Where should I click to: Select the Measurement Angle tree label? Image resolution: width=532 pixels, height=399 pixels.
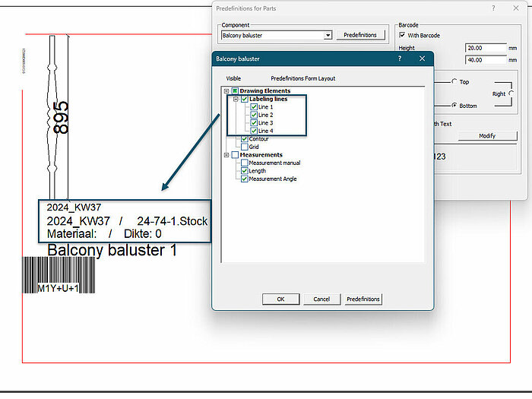(x=273, y=179)
